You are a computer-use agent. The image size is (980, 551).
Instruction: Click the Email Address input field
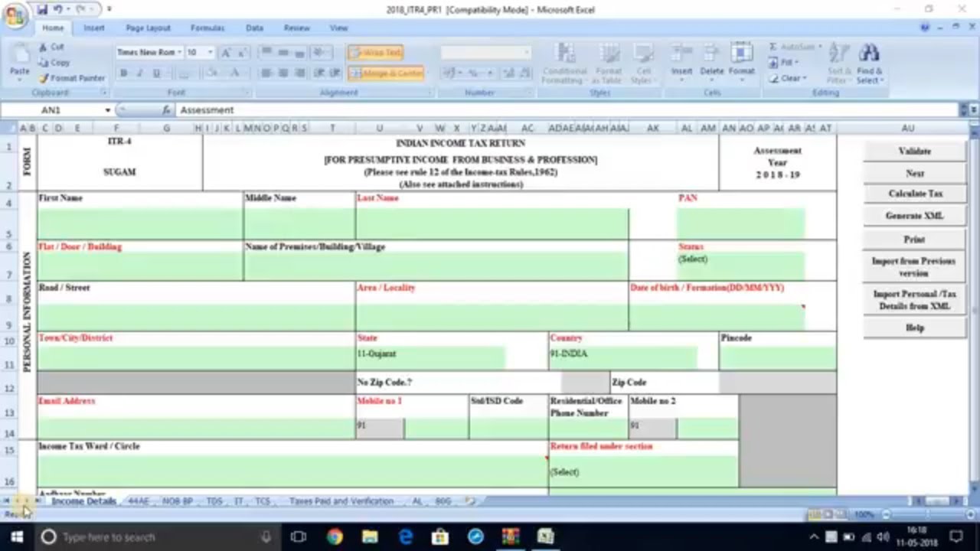click(x=196, y=429)
